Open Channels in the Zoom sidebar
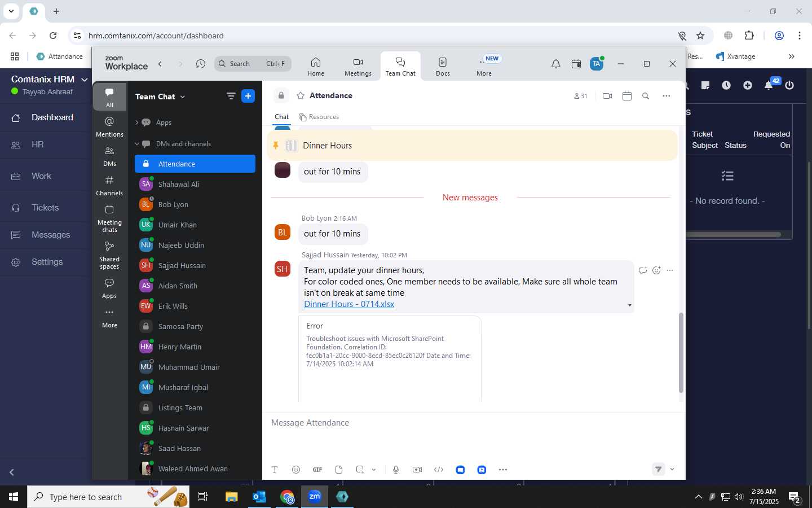This screenshot has height=508, width=812. coord(109,186)
